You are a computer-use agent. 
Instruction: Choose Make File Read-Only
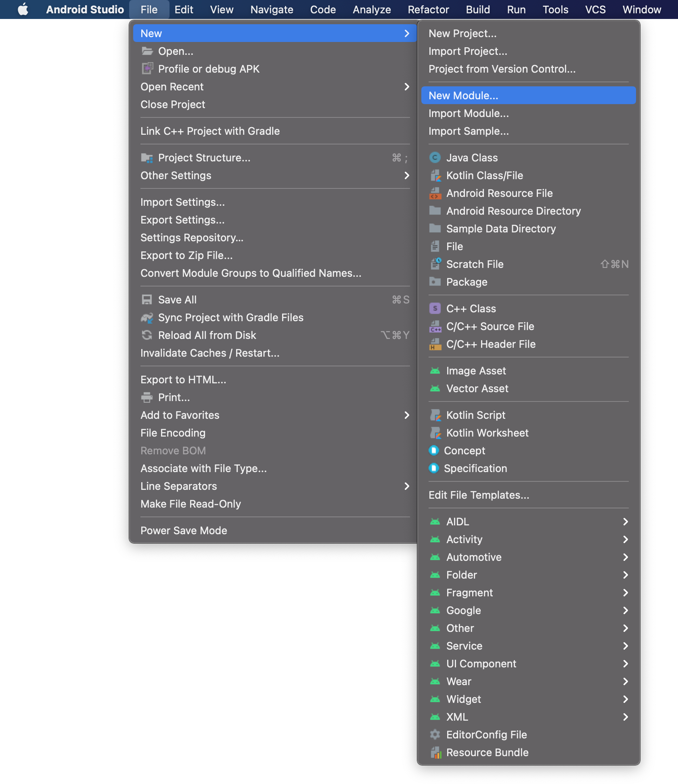click(x=274, y=504)
